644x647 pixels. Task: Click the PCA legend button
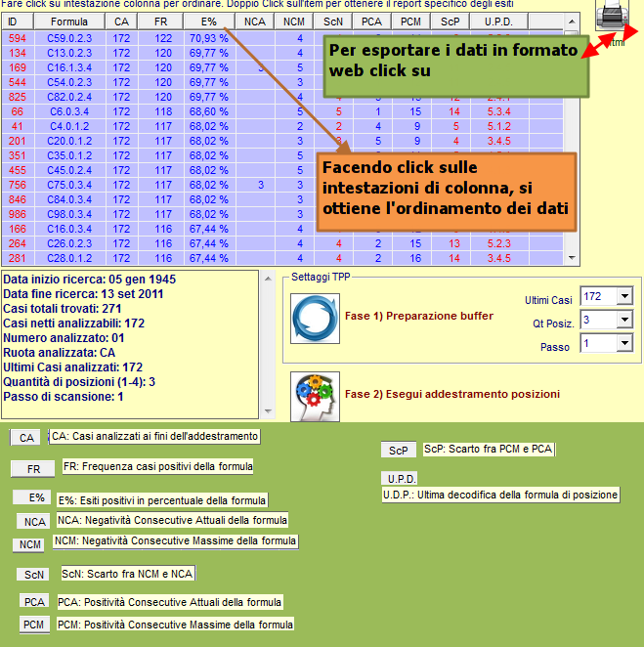point(34,602)
